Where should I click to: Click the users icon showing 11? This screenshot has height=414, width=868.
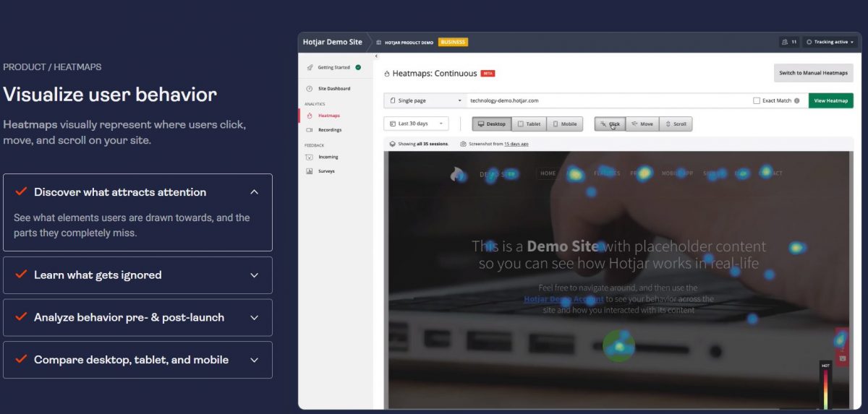(x=786, y=42)
